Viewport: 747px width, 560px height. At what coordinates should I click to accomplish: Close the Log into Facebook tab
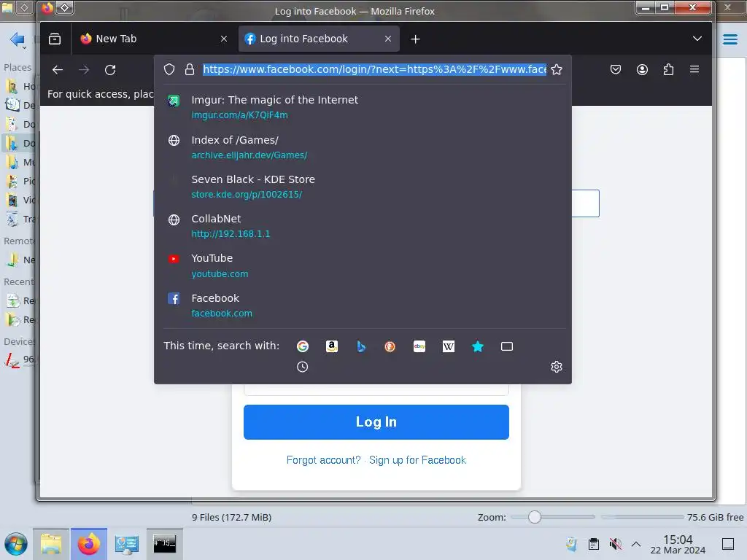[x=388, y=39]
